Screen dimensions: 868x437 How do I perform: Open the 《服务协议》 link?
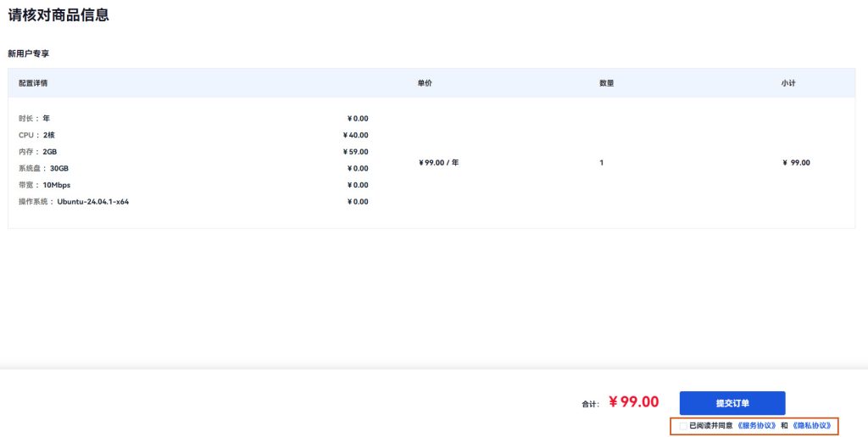coord(757,426)
